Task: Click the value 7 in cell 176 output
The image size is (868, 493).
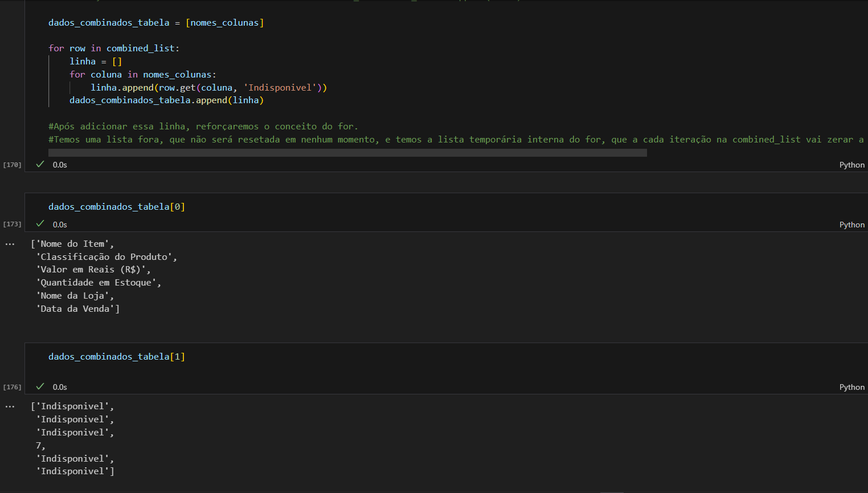Action: click(x=39, y=446)
